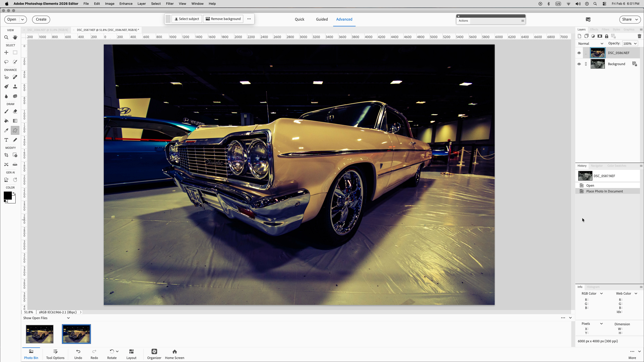Select the Eraser tool
Screen dimensions: 644x362
click(x=15, y=111)
